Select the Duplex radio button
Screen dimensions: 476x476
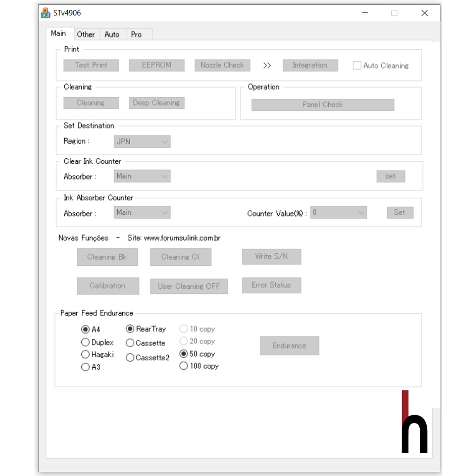(86, 342)
